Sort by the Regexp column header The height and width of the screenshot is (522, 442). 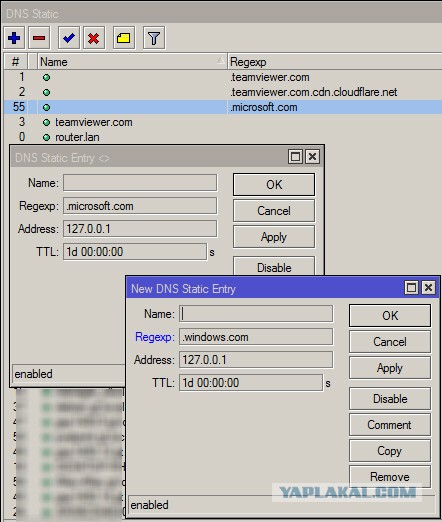coord(335,62)
